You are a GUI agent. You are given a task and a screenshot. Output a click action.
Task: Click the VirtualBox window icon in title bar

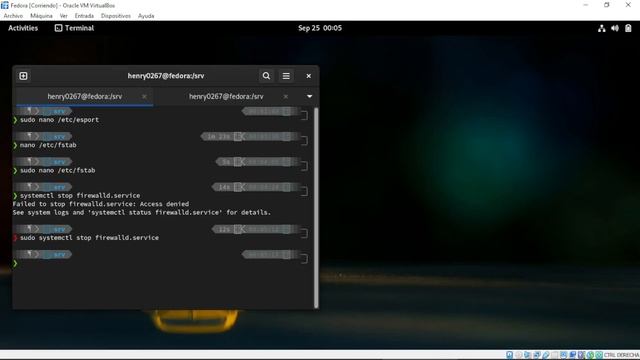click(x=4, y=5)
